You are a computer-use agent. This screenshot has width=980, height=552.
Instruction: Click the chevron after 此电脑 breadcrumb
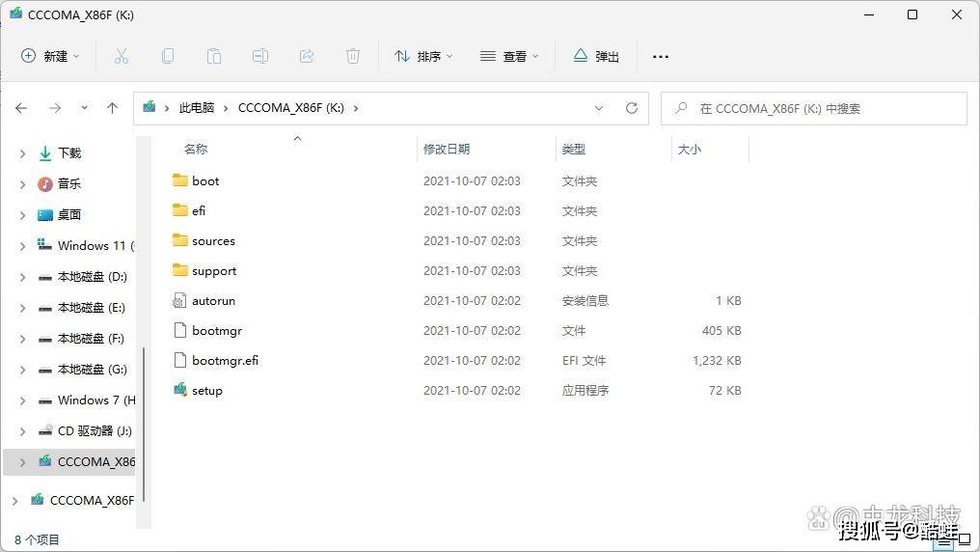226,108
